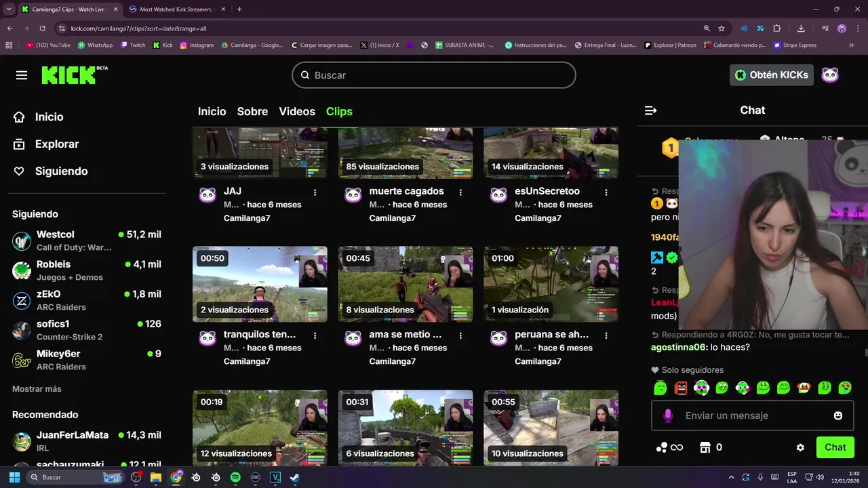Open the Twitch bookmark
Viewport: 868px width, 488px height.
tap(133, 45)
